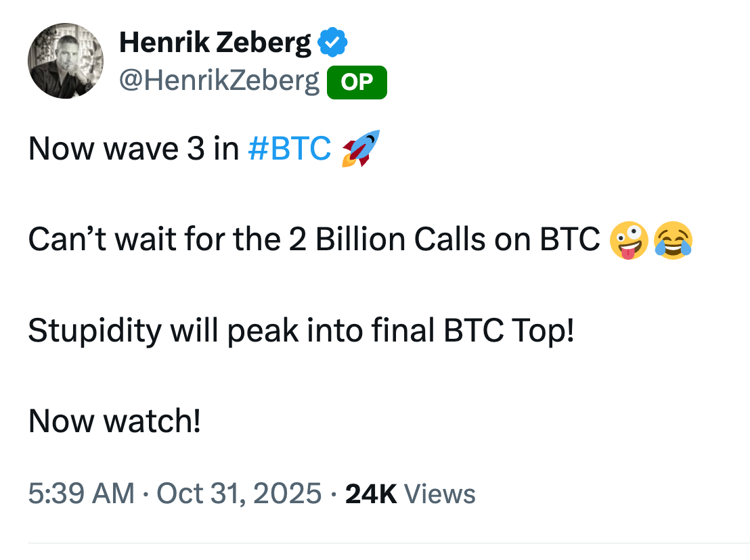The image size is (750, 560).
Task: Click the "Now wave 3 in" text
Action: pos(133,149)
